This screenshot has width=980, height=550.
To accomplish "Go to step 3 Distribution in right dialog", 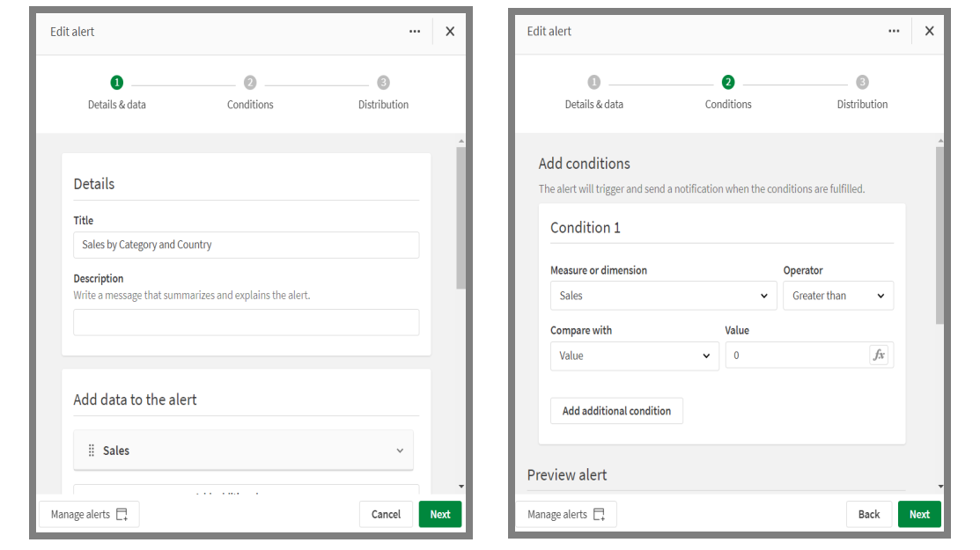I will pos(863,92).
